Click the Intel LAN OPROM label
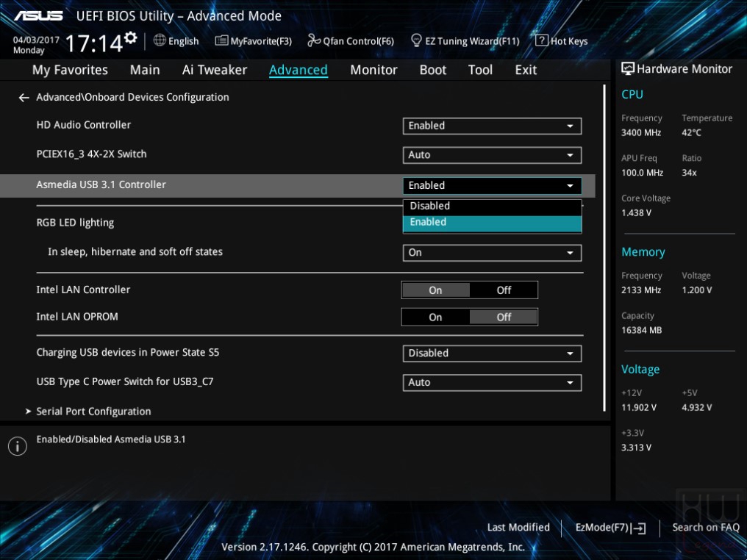 77,317
